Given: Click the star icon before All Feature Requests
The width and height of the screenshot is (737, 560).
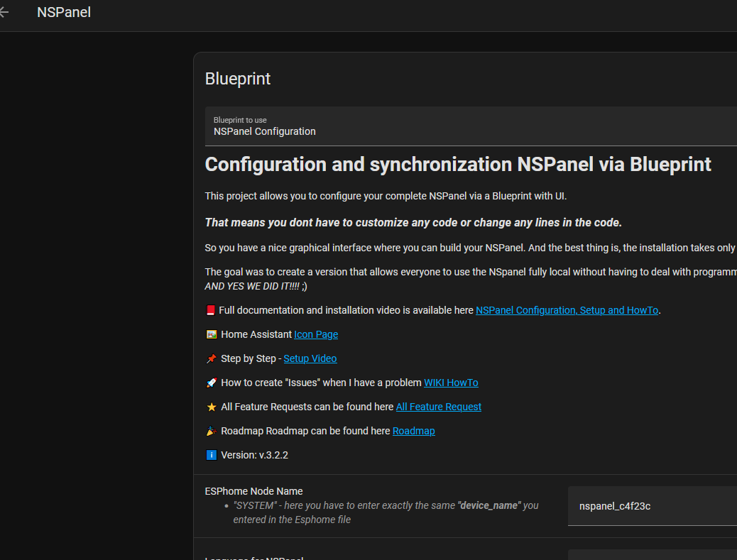Looking at the screenshot, I should [211, 406].
